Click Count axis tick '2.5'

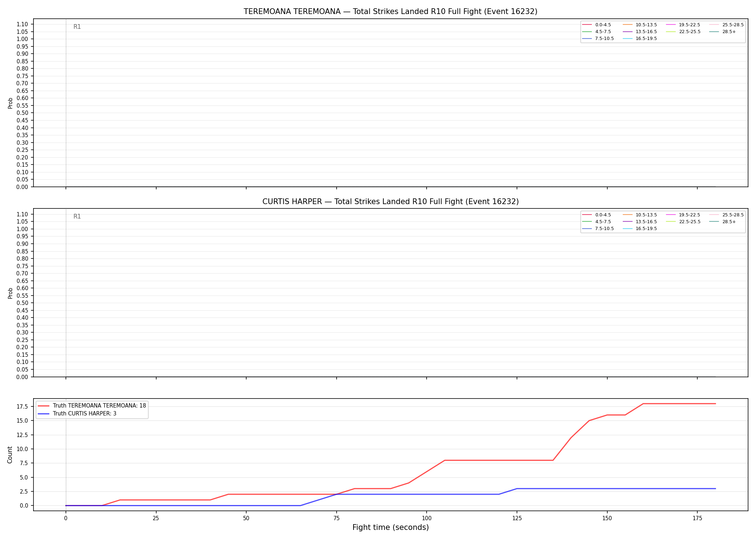(23, 491)
